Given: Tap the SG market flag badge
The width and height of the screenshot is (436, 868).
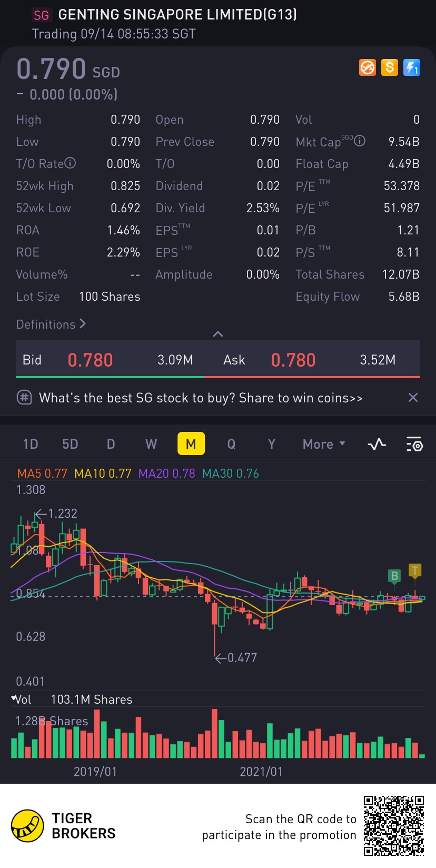Looking at the screenshot, I should click(41, 15).
